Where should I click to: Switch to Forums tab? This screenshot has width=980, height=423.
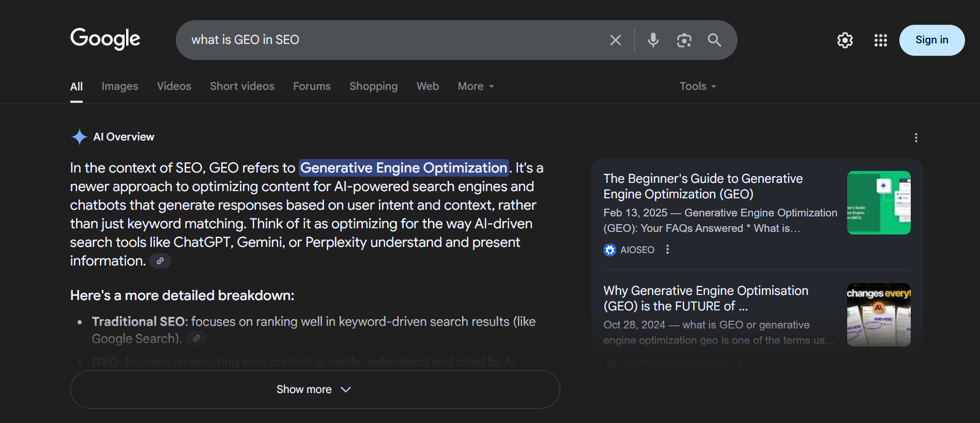click(312, 86)
